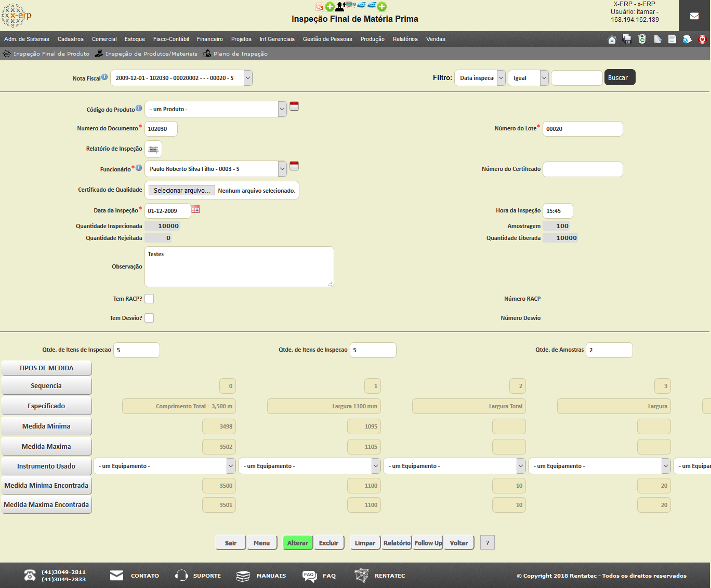Click red calendar icon next to product dropdown
The image size is (711, 588).
(x=294, y=106)
